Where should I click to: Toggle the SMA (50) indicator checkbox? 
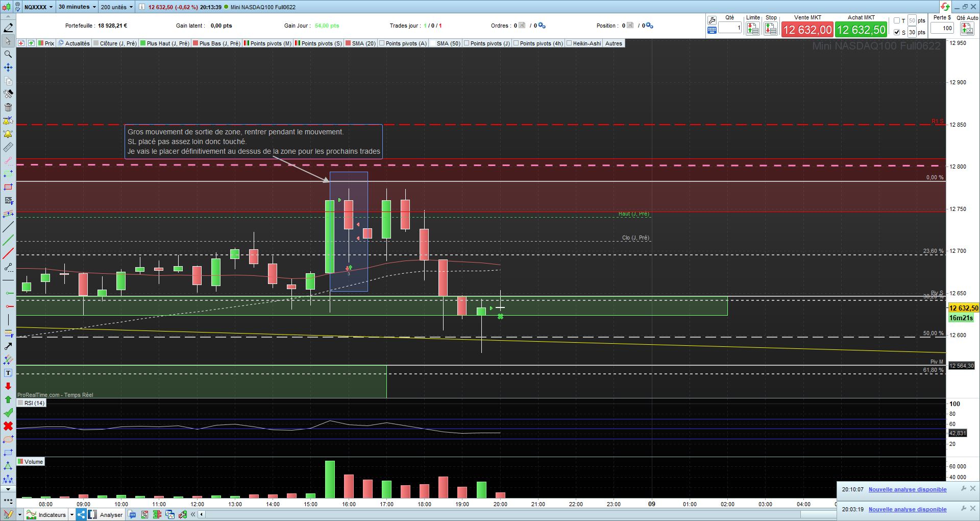[x=432, y=43]
